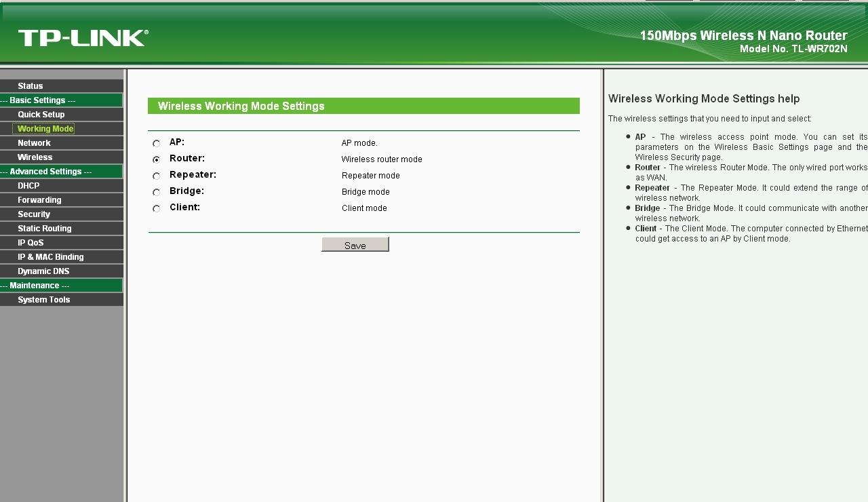Click Working Mode in sidebar
868x502 pixels.
(x=45, y=129)
